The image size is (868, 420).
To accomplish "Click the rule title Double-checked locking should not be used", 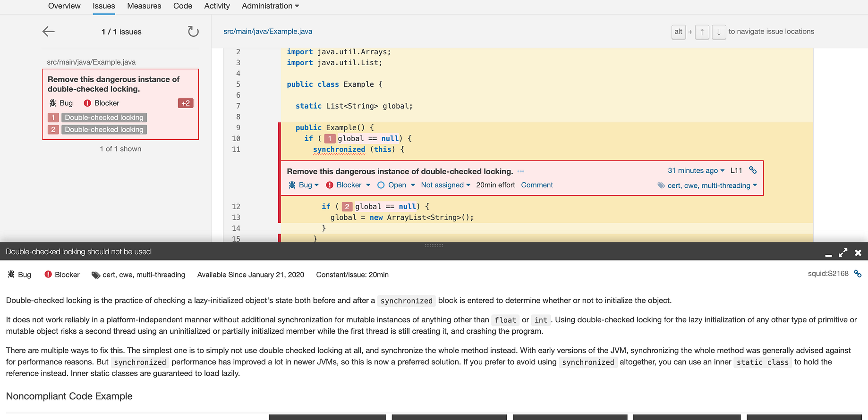I will click(x=78, y=252).
